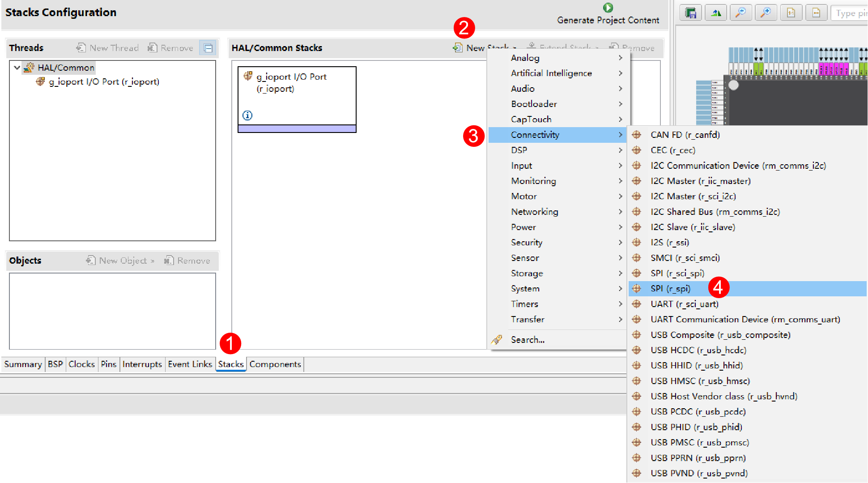Open the Timers submenu
The height and width of the screenshot is (483, 868).
[558, 304]
